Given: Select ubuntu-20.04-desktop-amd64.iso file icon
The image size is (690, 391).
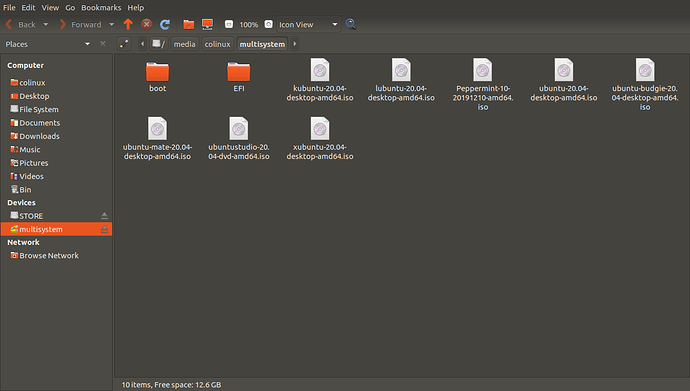Looking at the screenshot, I should pyautogui.click(x=564, y=69).
